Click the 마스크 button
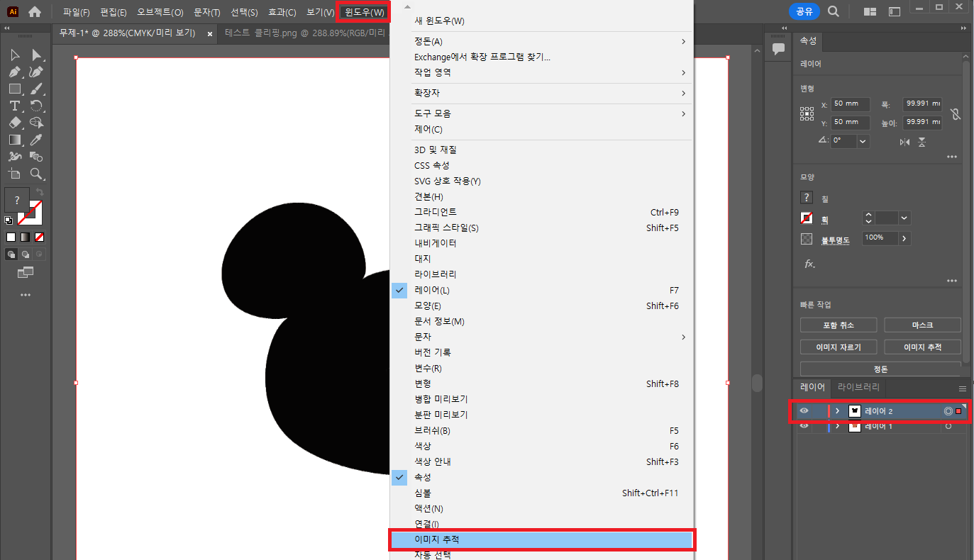The image size is (974, 560). [922, 325]
